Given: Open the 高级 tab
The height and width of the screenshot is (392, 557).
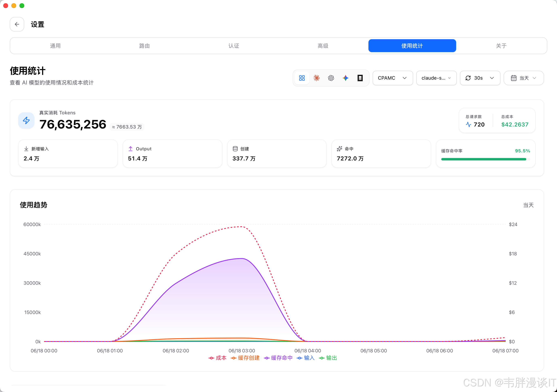Looking at the screenshot, I should pos(323,46).
